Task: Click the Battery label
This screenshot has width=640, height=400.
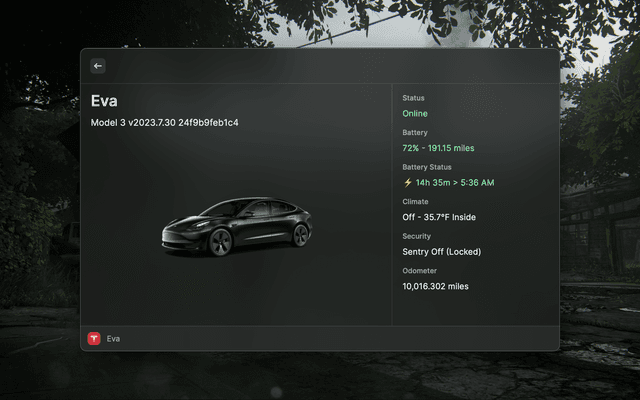Action: (415, 132)
